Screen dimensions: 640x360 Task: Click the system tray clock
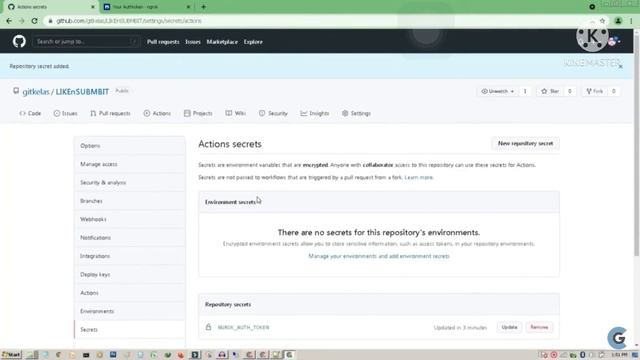619,355
